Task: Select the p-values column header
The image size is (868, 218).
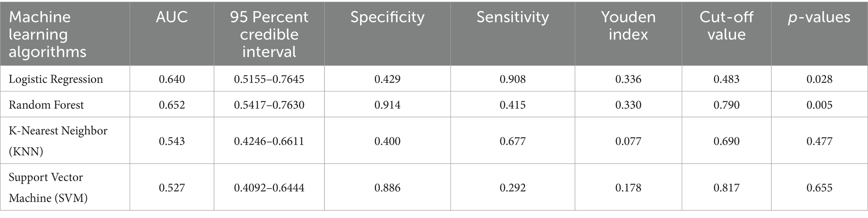Action: [819, 17]
